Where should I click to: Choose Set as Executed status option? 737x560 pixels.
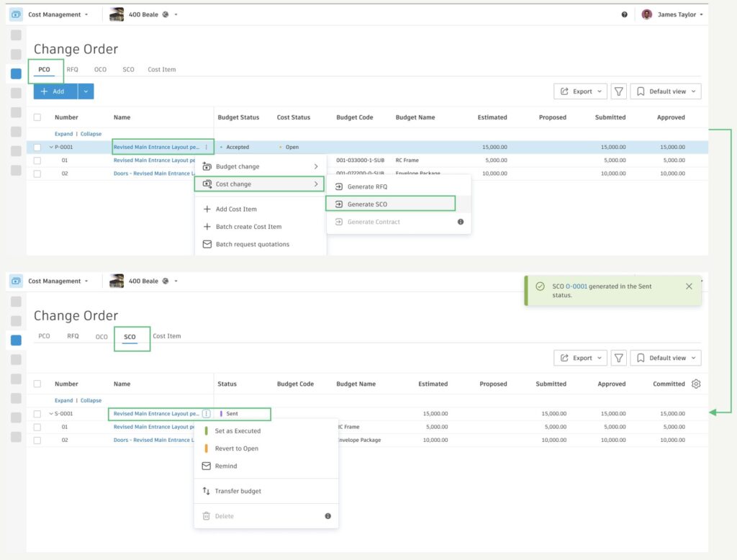[x=238, y=431]
